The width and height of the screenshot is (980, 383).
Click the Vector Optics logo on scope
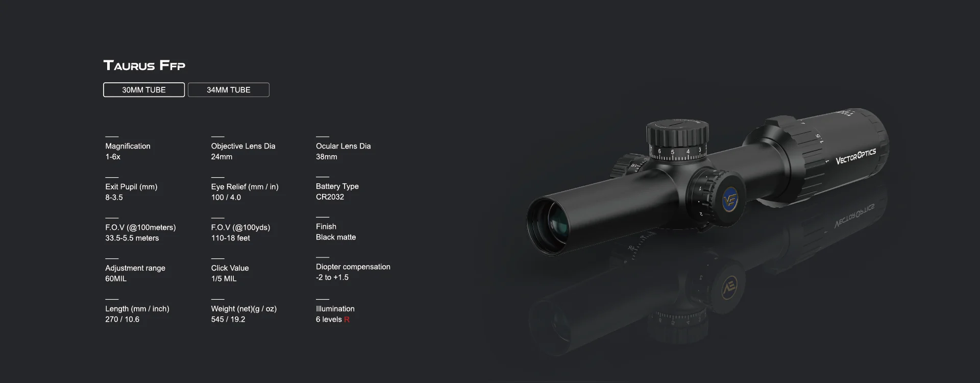855,156
